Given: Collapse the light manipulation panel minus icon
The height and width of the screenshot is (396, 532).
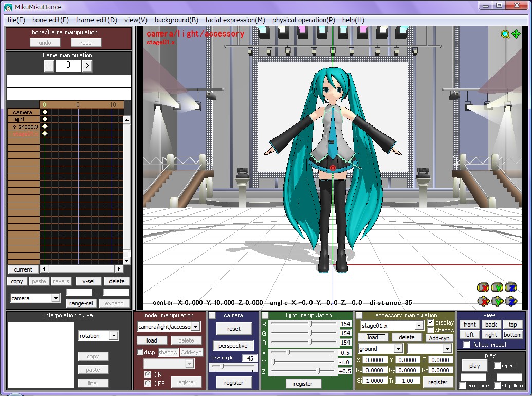Looking at the screenshot, I should pyautogui.click(x=265, y=316).
